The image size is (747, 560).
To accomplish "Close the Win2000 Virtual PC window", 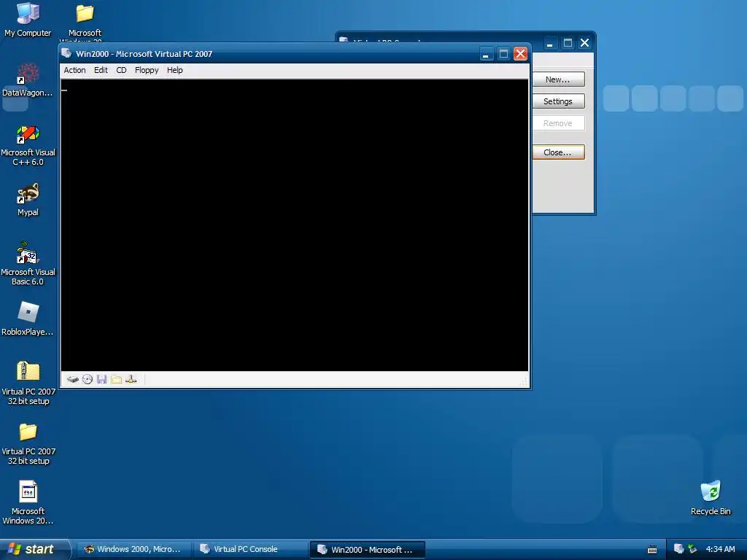I will pos(520,54).
